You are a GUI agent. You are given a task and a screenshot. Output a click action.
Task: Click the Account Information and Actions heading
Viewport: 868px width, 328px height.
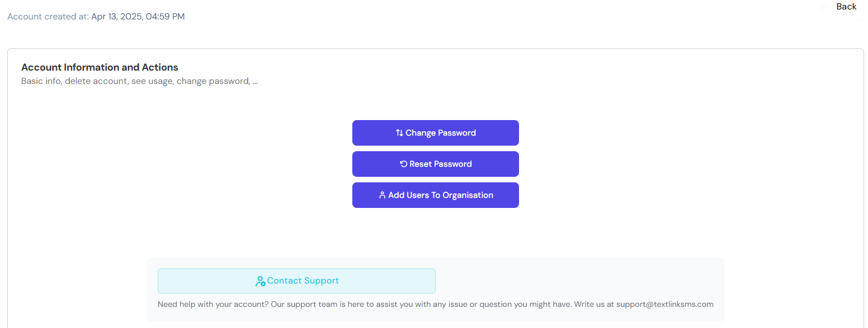99,67
